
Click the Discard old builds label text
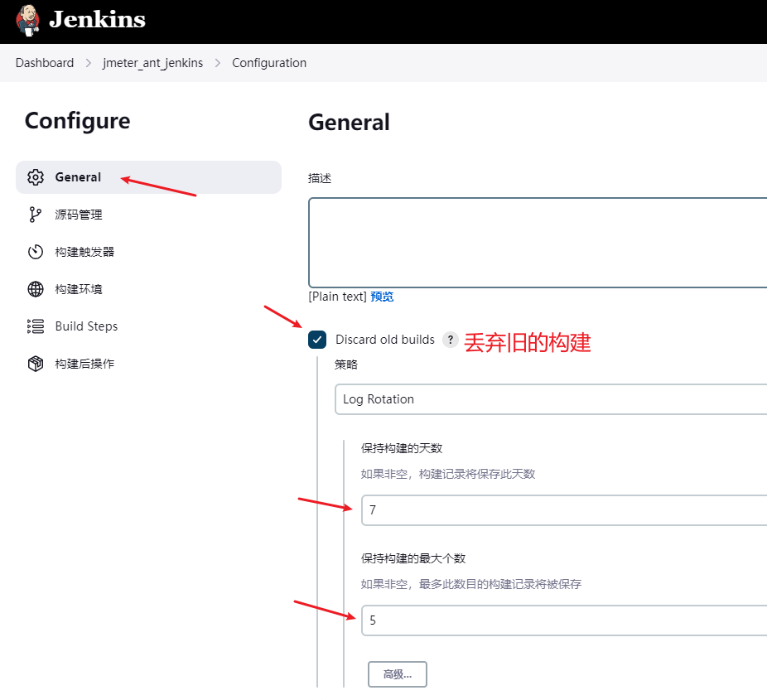384,340
